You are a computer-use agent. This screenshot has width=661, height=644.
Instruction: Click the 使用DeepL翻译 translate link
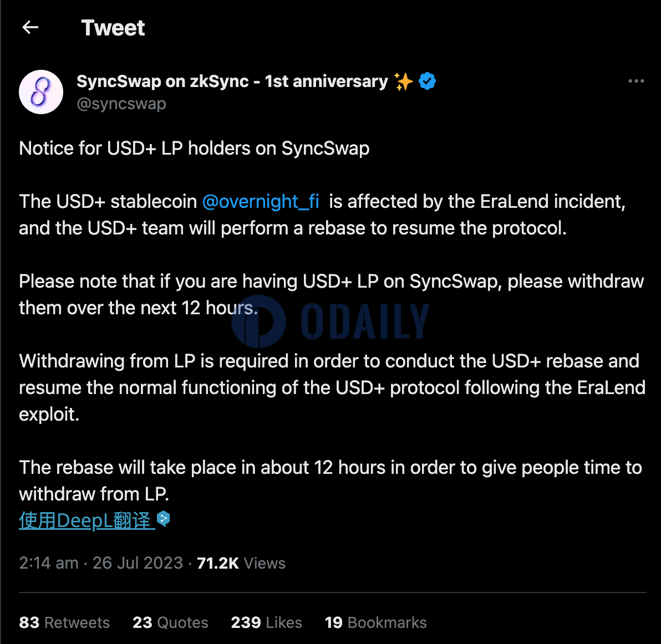click(87, 520)
